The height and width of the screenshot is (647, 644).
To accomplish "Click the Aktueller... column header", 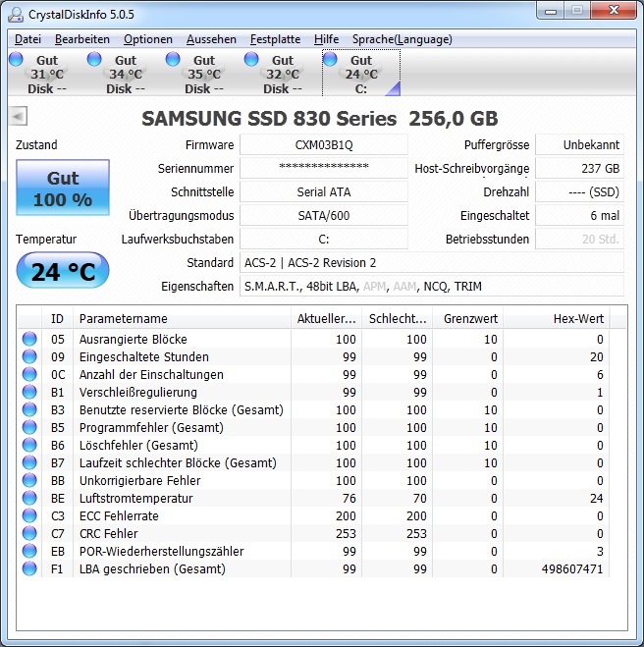I will coord(326,318).
